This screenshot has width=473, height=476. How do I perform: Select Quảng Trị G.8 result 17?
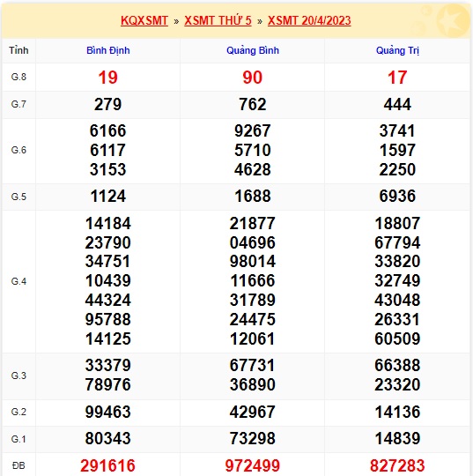[x=397, y=78]
